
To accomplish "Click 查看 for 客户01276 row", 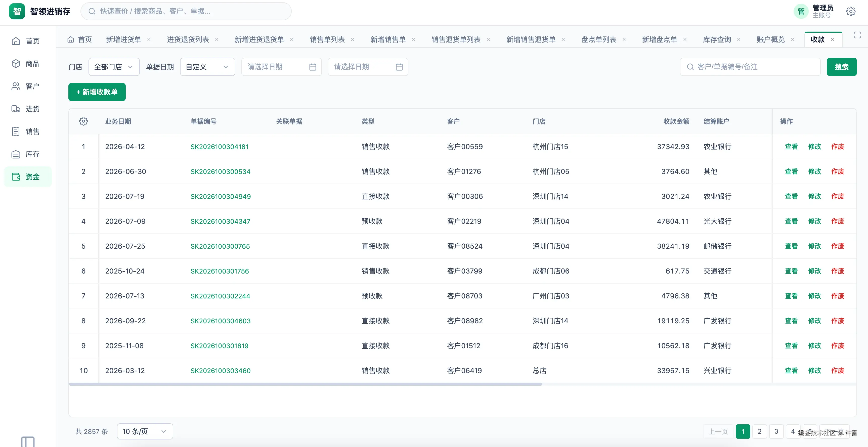I will click(791, 171).
